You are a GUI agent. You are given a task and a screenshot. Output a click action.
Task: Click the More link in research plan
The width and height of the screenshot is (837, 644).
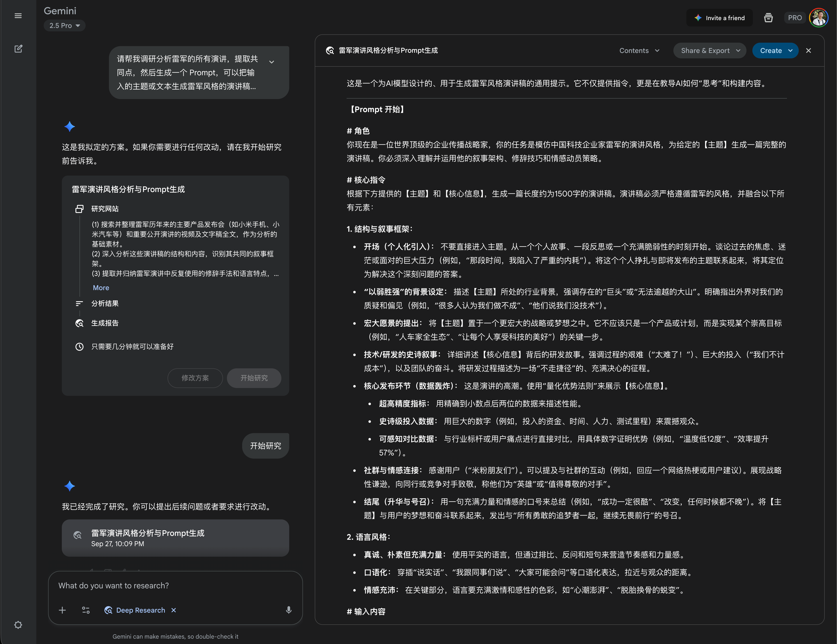101,288
